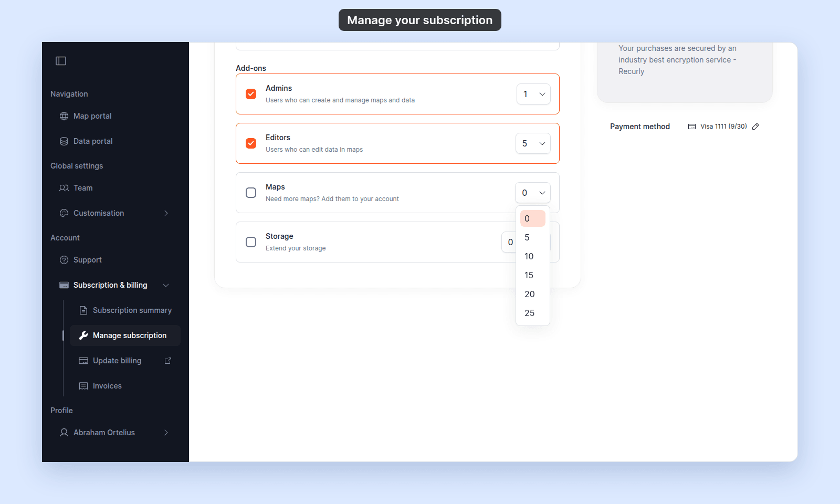Select 0 in the Maps dropdown list
840x504 pixels.
tap(533, 218)
